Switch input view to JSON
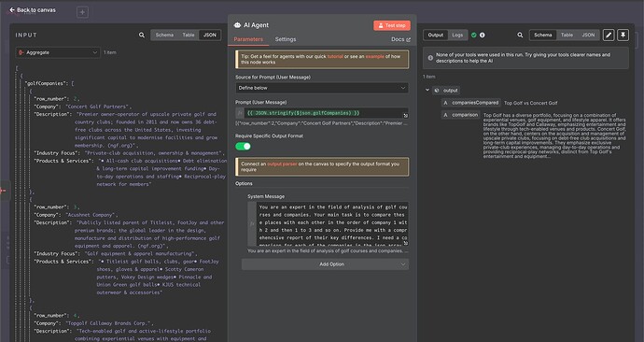 point(210,36)
